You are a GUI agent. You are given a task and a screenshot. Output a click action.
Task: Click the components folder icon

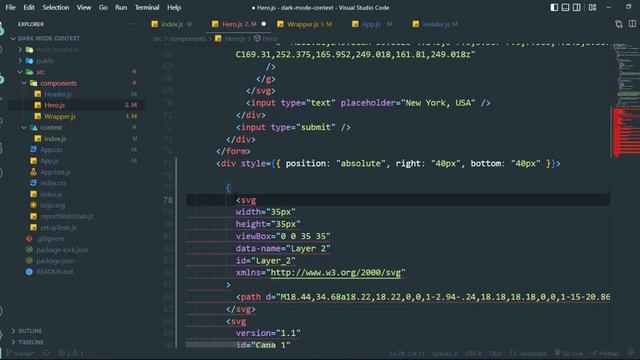point(33,83)
